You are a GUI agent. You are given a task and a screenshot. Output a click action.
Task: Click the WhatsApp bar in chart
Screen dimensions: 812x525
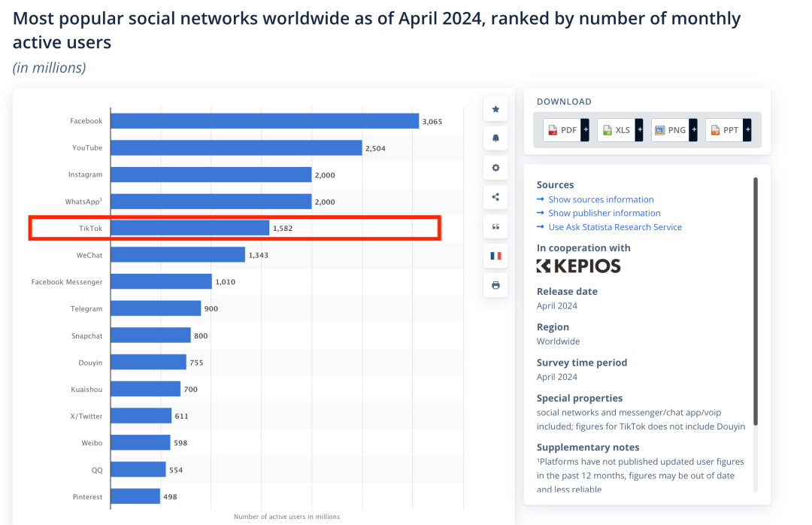[x=211, y=202]
